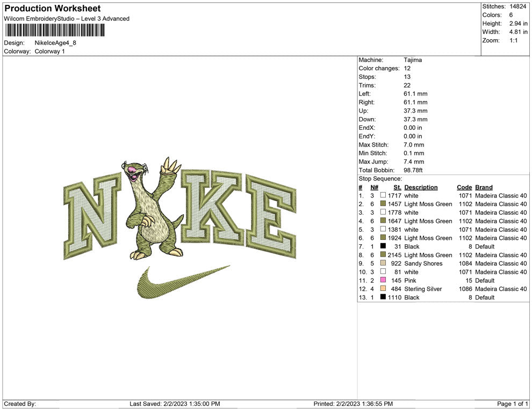
Task: Click the Height value 2.94 in
Action: click(518, 24)
